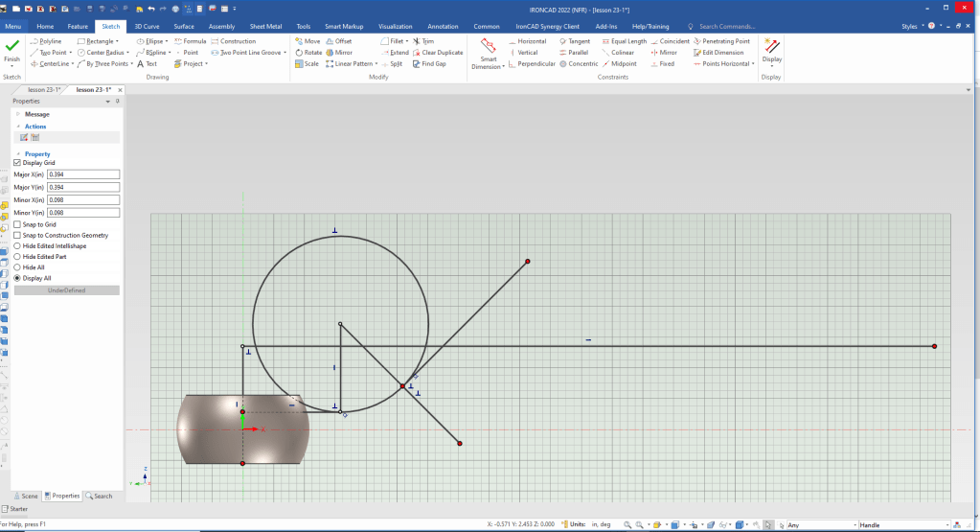The image size is (980, 532).
Task: Open the Scene tab at panel bottom
Action: (x=26, y=496)
